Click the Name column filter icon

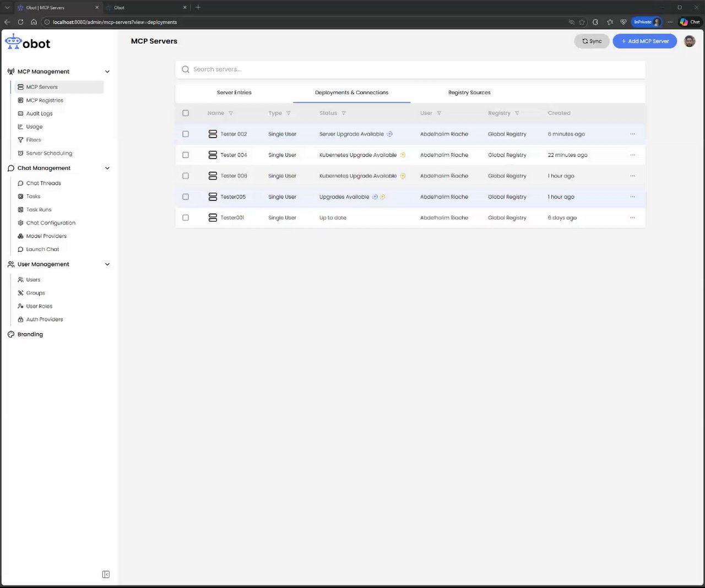click(231, 113)
